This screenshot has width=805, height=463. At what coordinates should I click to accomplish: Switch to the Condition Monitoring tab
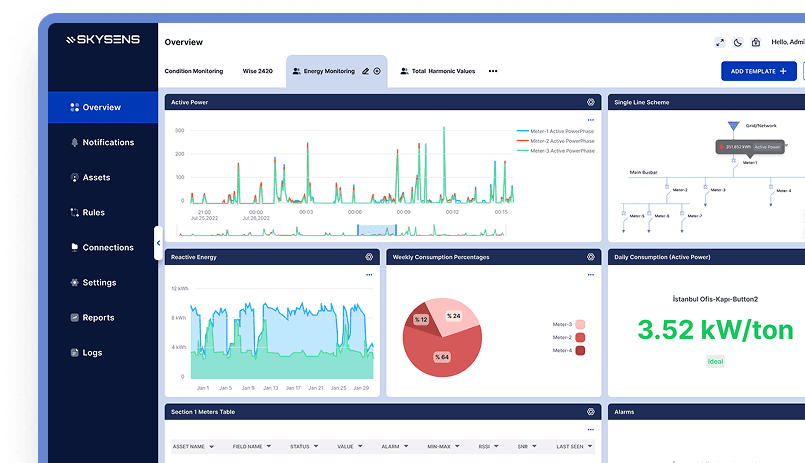point(194,72)
